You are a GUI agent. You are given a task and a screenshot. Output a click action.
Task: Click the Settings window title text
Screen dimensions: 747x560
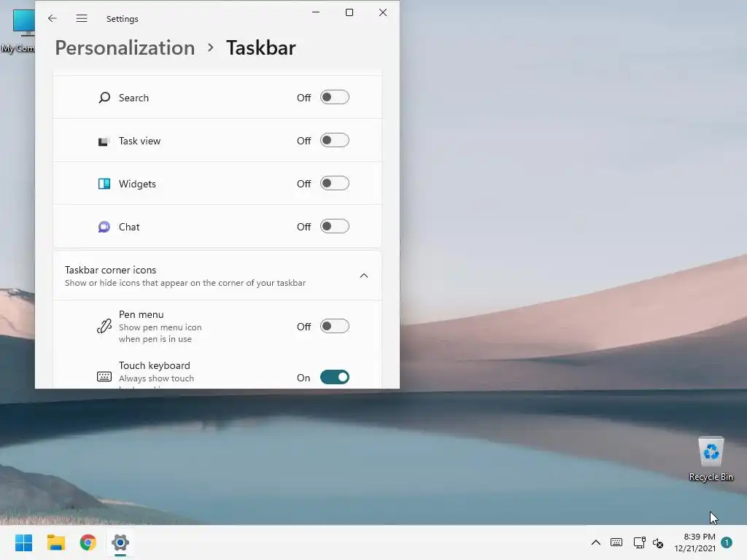[122, 18]
